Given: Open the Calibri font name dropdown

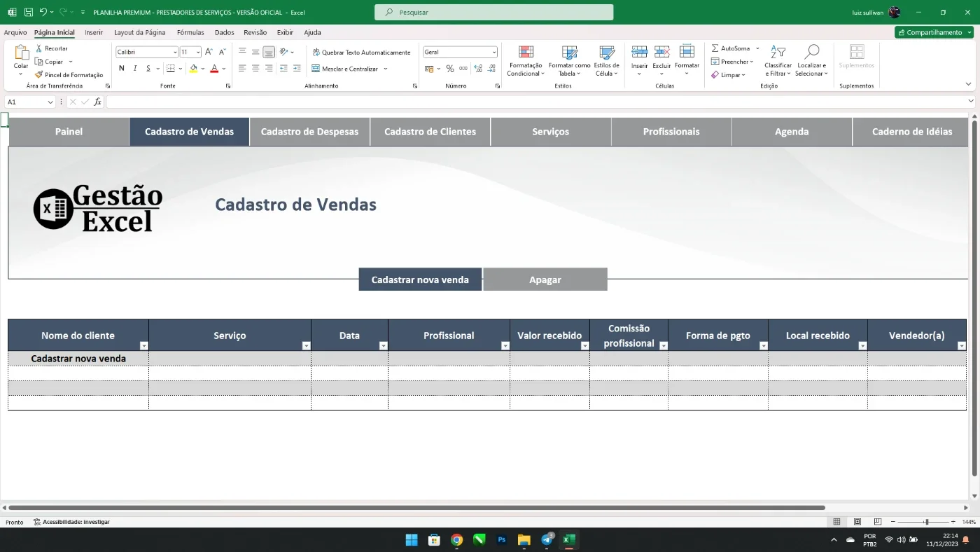Looking at the screenshot, I should pyautogui.click(x=175, y=53).
